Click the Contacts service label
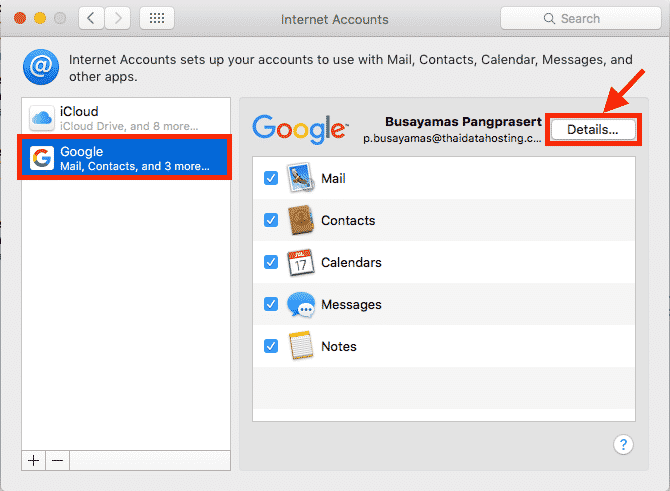Viewport: 670px width, 491px height. coord(348,221)
